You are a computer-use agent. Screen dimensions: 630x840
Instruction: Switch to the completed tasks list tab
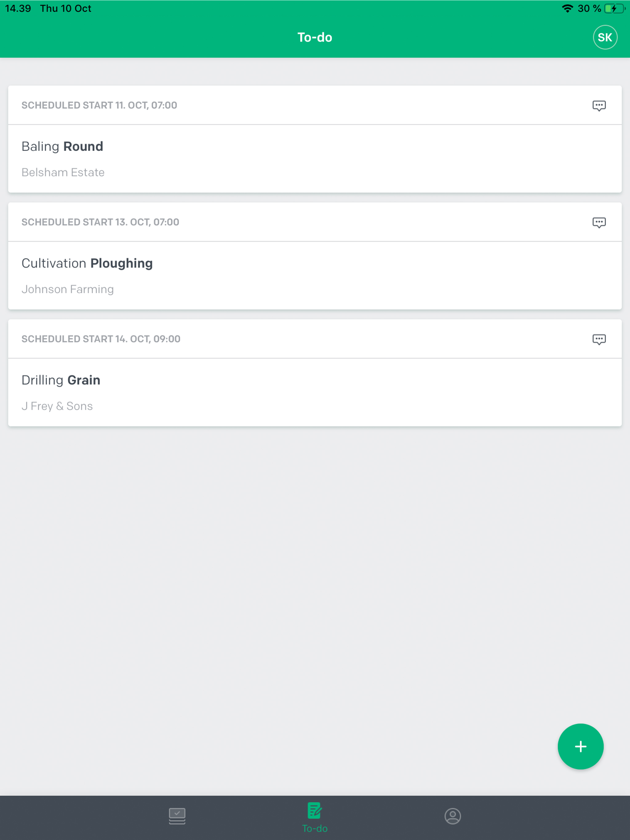tap(177, 816)
